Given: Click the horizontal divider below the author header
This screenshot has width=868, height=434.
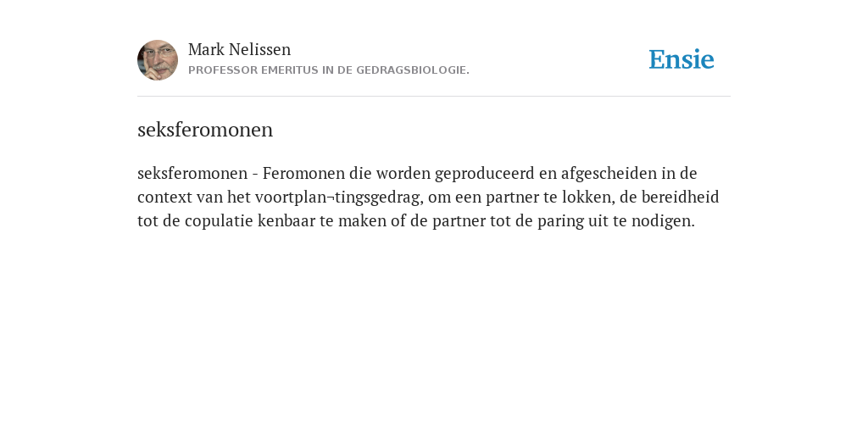Looking at the screenshot, I should (434, 97).
